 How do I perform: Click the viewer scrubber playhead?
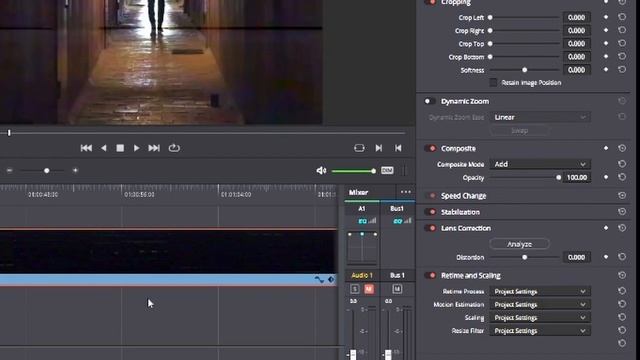click(x=9, y=133)
